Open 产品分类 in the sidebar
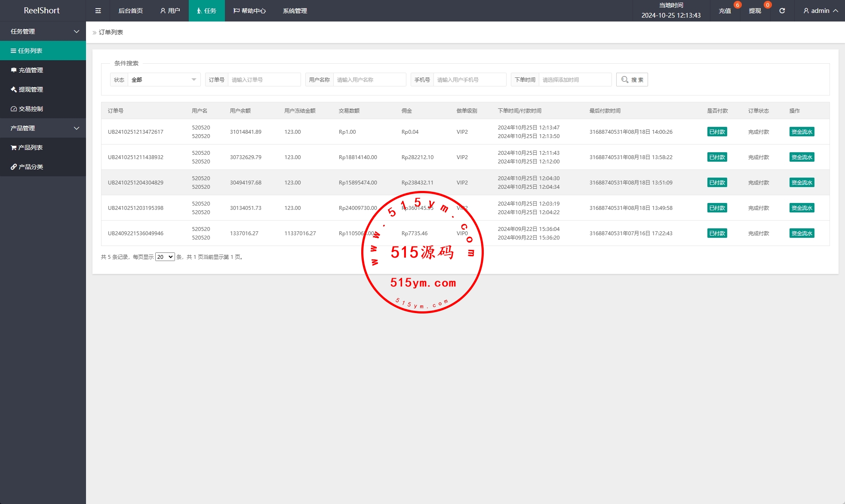This screenshot has width=845, height=504. click(x=31, y=167)
